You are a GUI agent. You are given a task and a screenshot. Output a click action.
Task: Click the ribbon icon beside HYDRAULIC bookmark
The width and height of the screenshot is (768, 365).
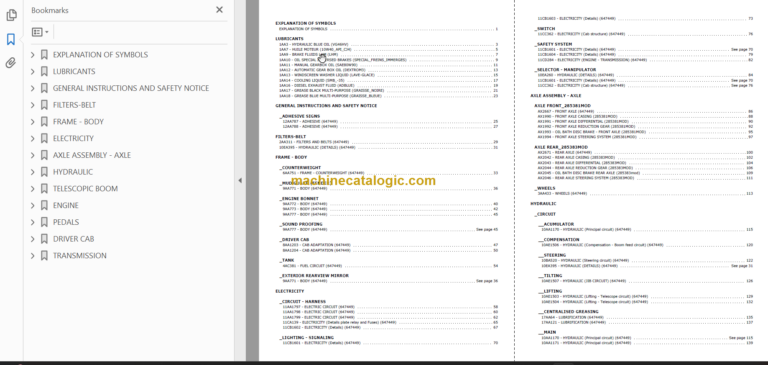coord(44,172)
